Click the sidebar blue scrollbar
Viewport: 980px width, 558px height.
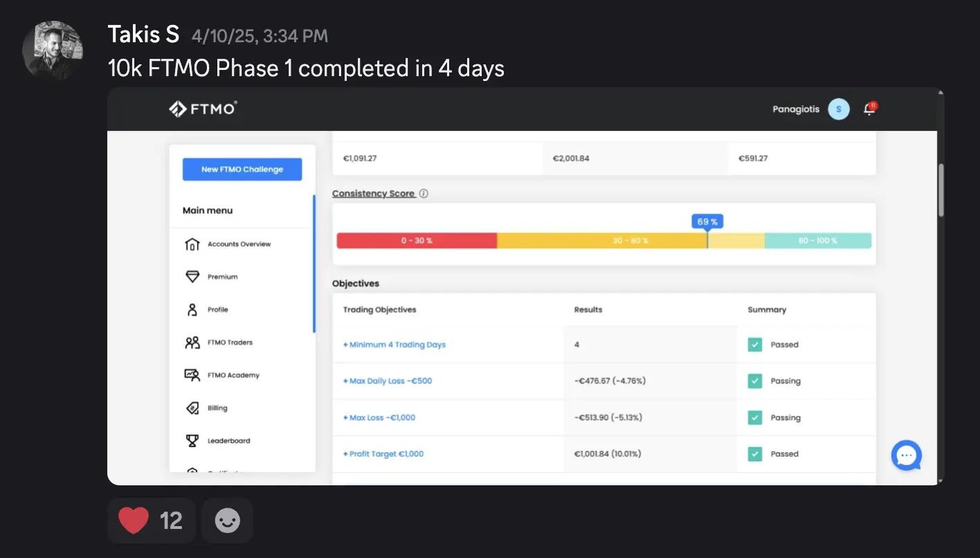pos(314,264)
